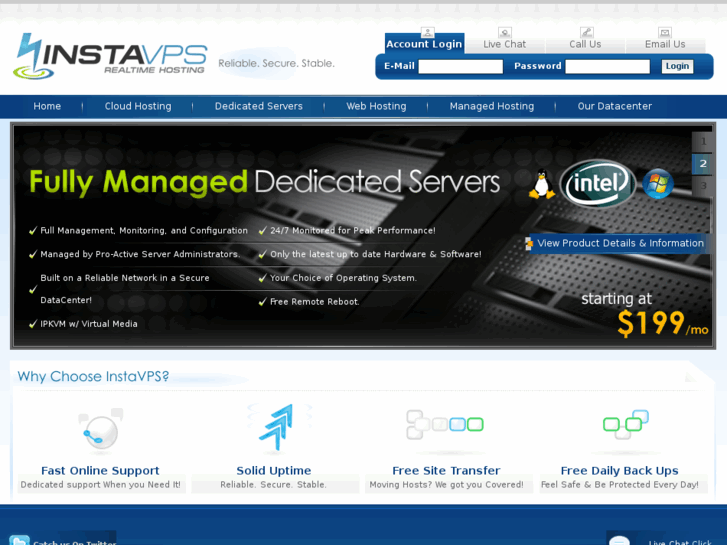727x545 pixels.
Task: Click the Intel logo in banner
Action: [598, 183]
